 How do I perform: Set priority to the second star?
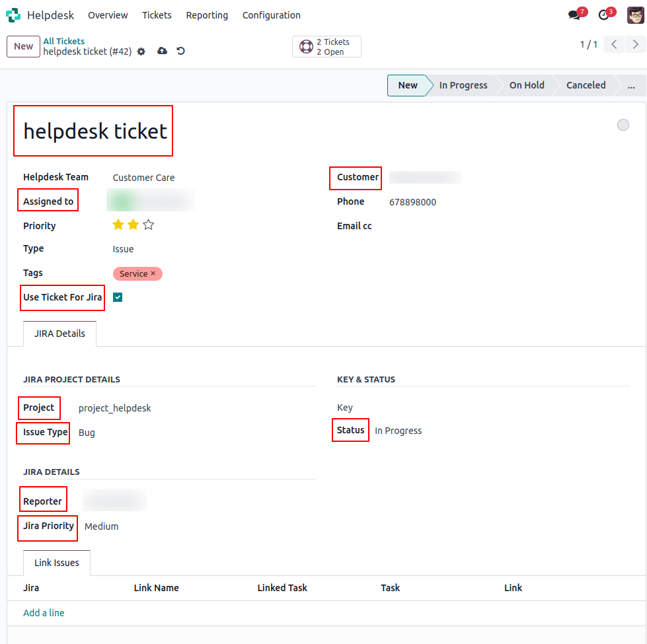(133, 225)
